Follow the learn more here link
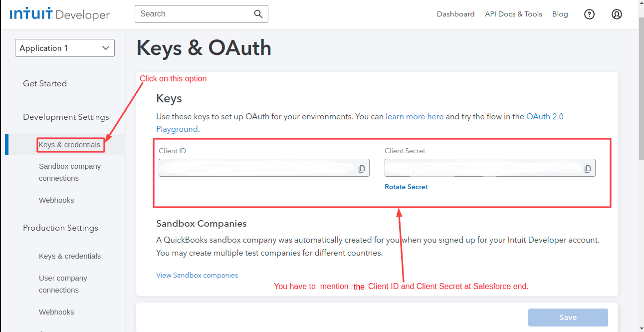 point(414,116)
